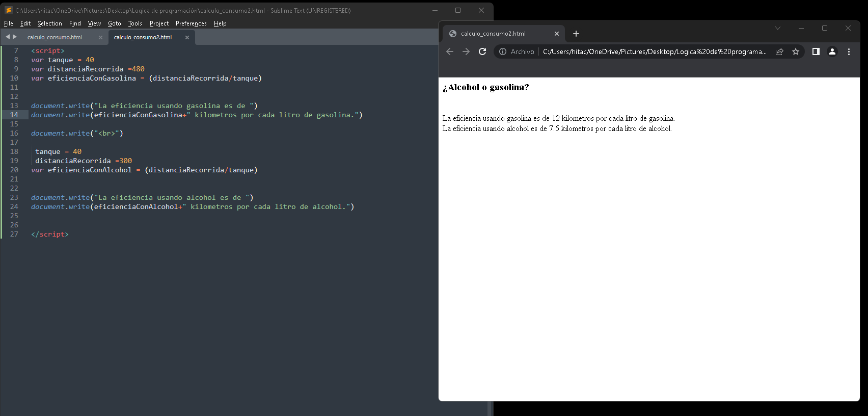The width and height of the screenshot is (868, 416).
Task: Open the Find menu
Action: click(75, 23)
